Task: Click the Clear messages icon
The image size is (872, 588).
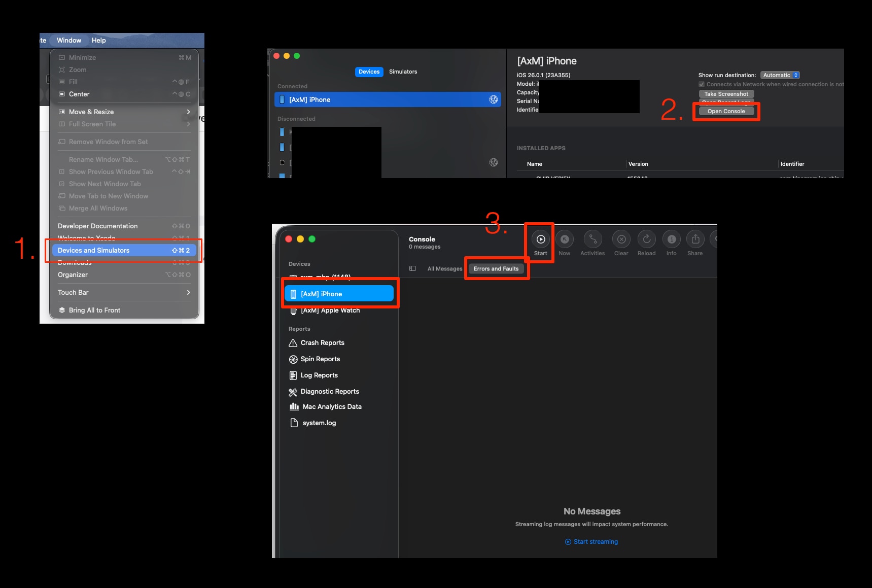Action: [x=621, y=239]
